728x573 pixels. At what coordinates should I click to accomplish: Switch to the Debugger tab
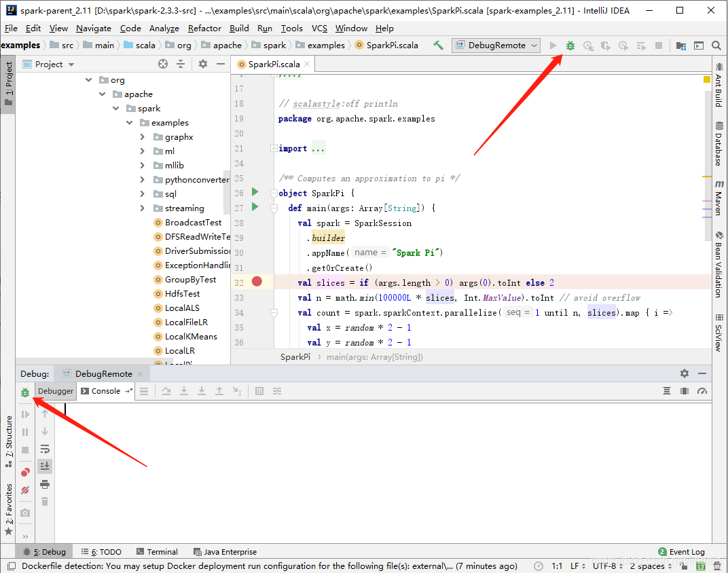[x=56, y=391]
